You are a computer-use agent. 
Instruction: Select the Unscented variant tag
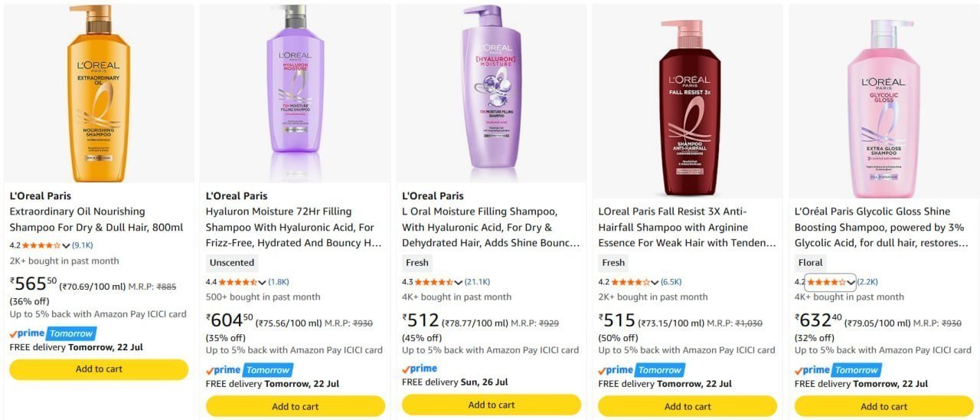coord(233,262)
